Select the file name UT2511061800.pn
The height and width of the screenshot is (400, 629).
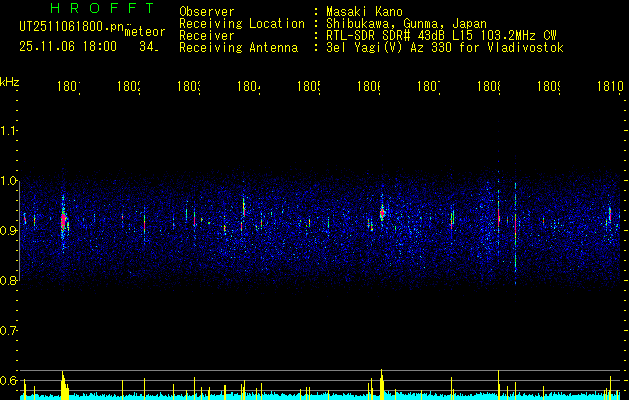71,27
